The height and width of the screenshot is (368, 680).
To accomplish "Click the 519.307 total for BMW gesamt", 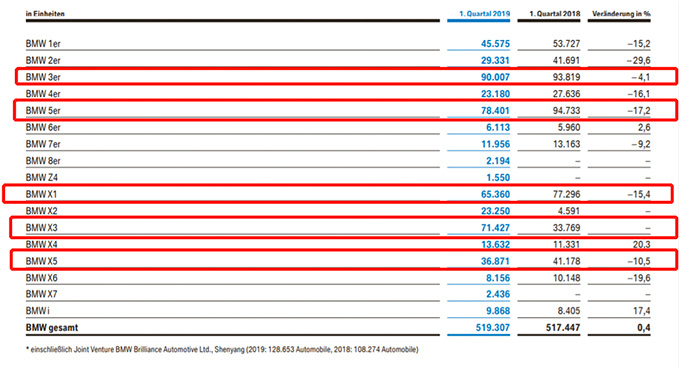I will pyautogui.click(x=493, y=327).
